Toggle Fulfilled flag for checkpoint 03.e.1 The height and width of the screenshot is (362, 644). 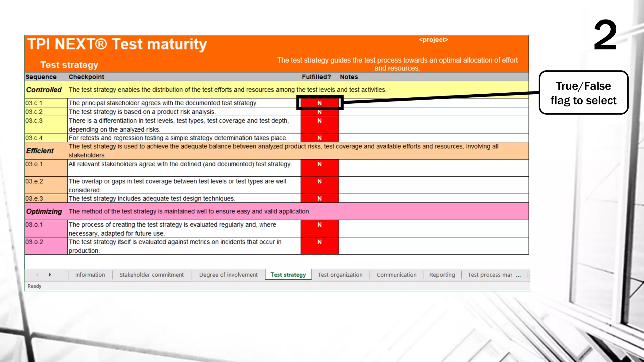click(x=319, y=168)
